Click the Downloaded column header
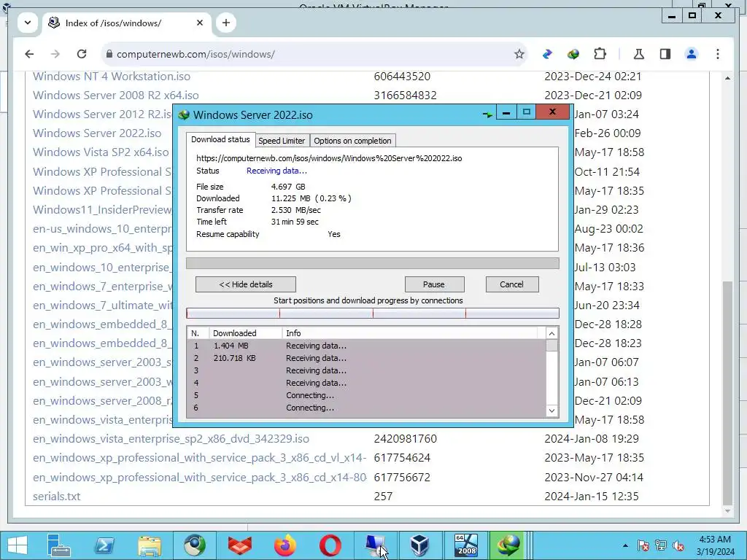This screenshot has height=560, width=747. 245,333
